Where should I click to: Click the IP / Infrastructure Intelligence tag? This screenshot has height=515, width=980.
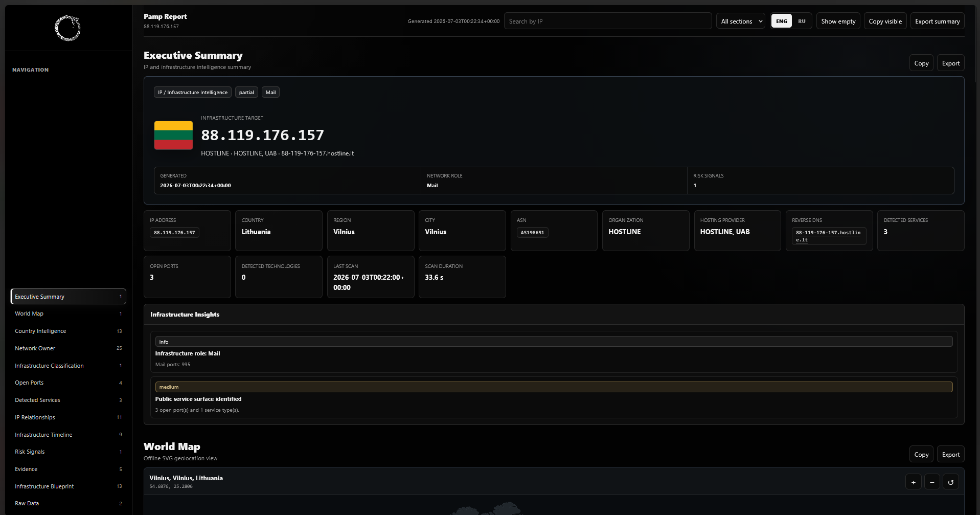(x=193, y=92)
